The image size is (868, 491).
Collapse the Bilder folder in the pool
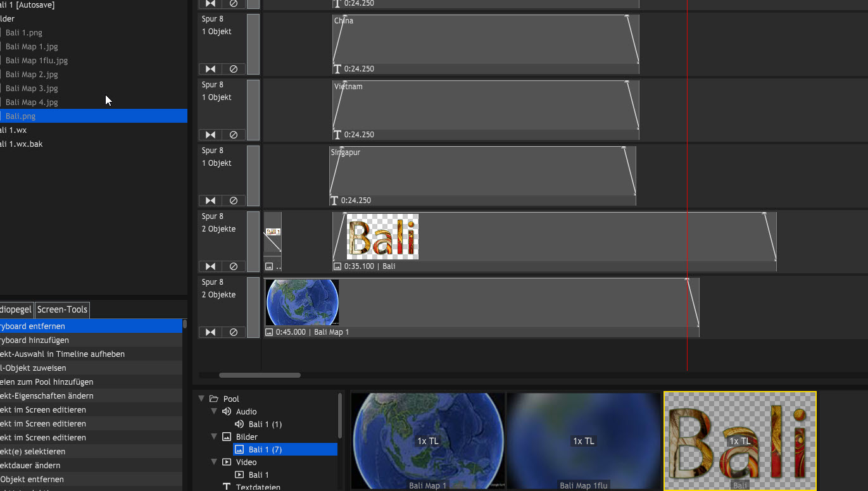point(214,437)
